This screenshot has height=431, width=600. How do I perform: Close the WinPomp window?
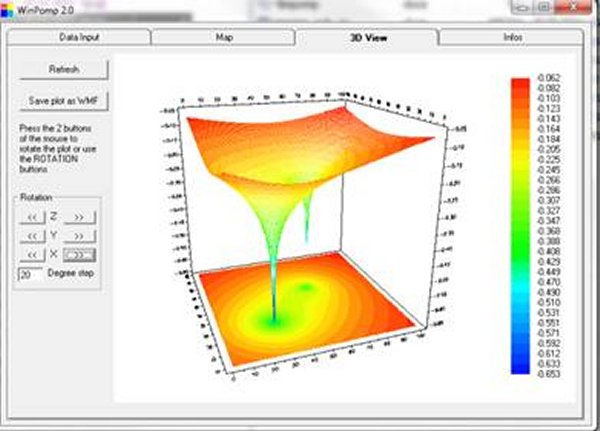(x=572, y=7)
